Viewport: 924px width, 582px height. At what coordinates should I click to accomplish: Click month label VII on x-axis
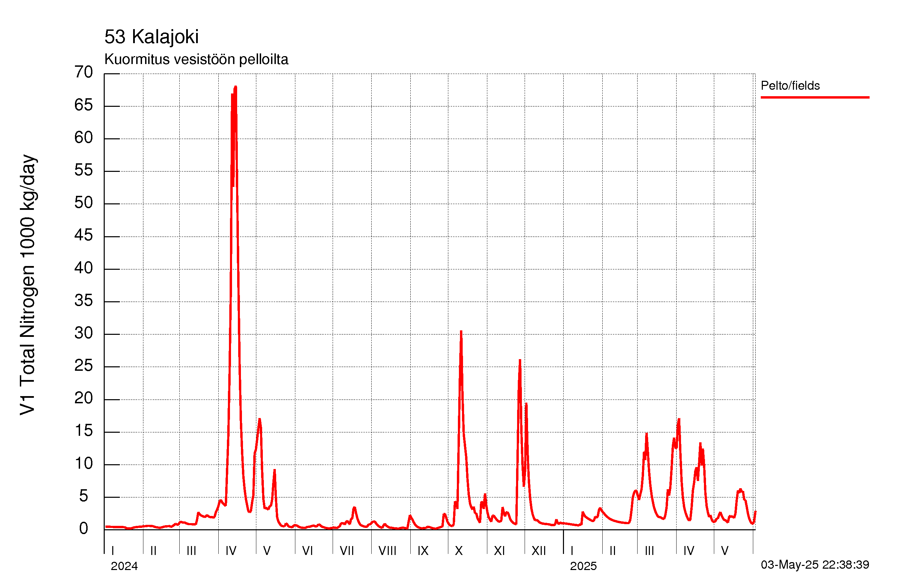pyautogui.click(x=347, y=551)
